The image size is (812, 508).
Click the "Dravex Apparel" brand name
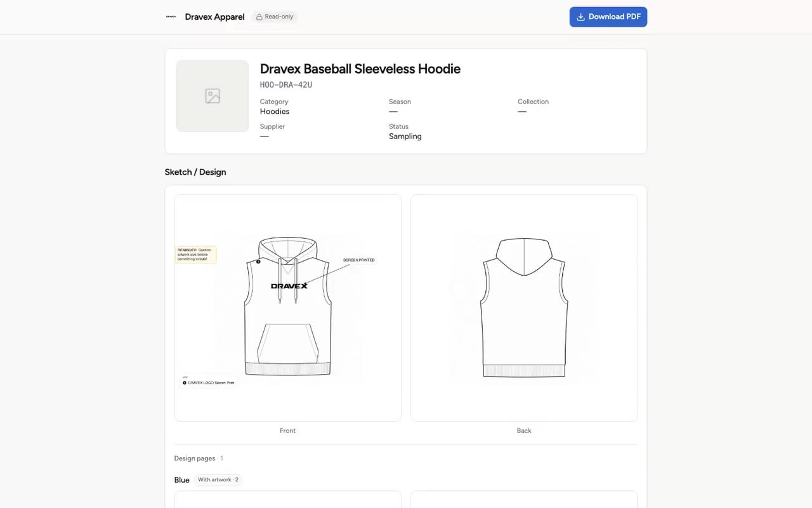coord(214,17)
